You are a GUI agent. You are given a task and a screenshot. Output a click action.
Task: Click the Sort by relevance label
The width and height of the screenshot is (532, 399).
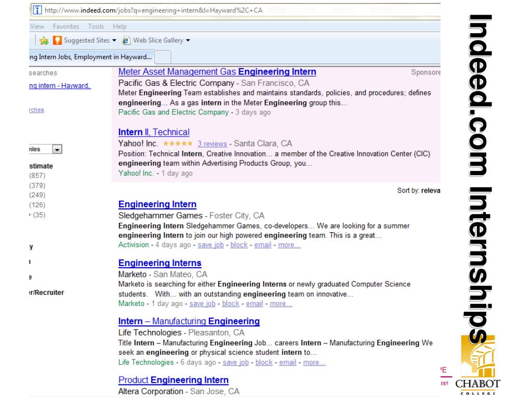tap(419, 191)
